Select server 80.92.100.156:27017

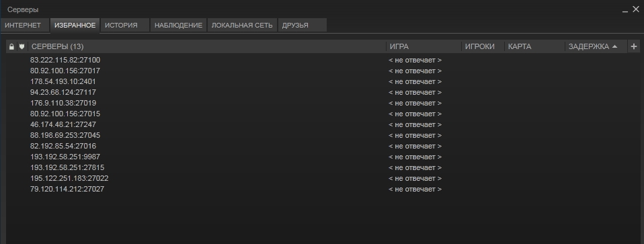click(x=65, y=71)
